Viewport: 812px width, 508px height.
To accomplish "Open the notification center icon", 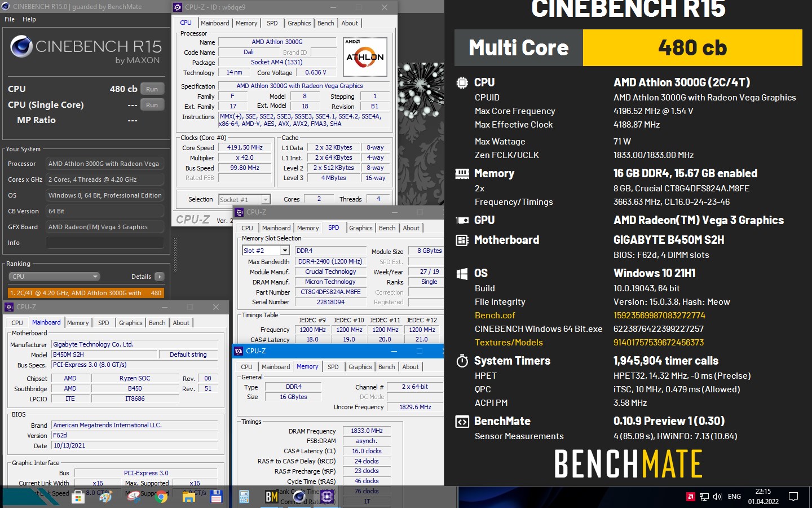I will tap(793, 497).
